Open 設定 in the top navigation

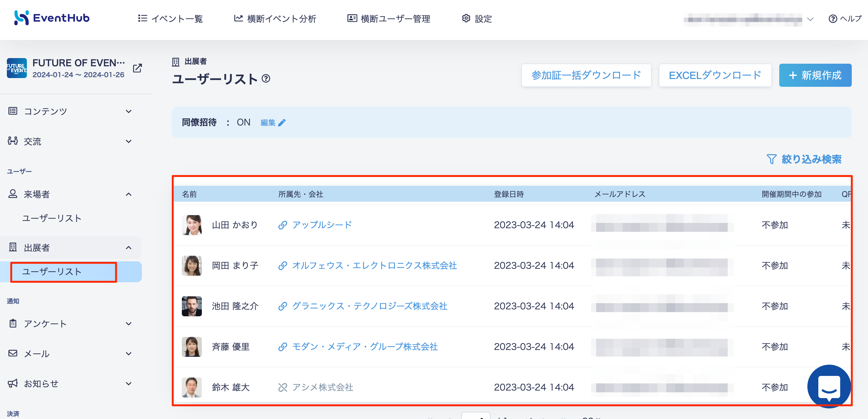(x=477, y=18)
